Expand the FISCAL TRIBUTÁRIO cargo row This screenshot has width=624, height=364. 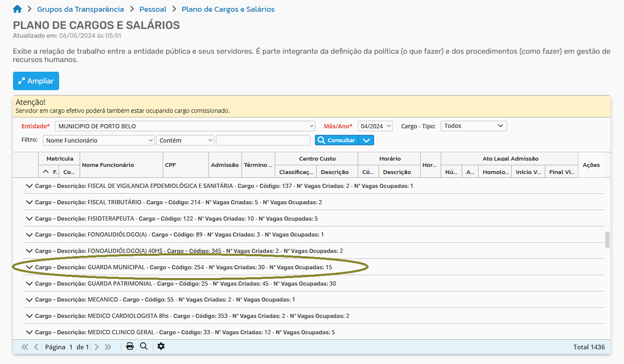[x=29, y=202]
